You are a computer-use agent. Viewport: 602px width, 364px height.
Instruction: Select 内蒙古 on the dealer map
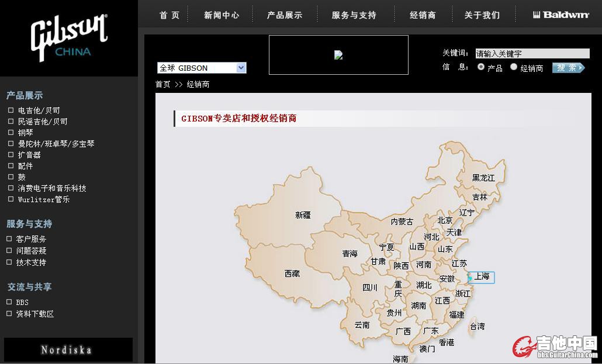pyautogui.click(x=402, y=221)
